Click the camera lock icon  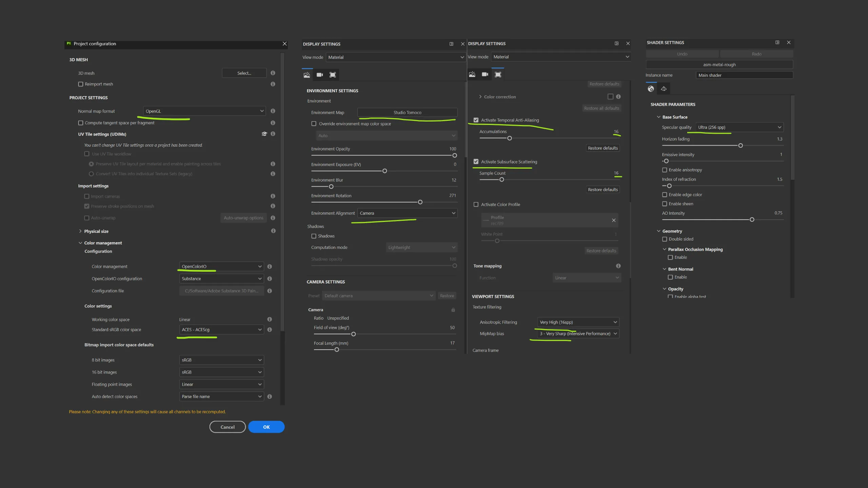453,310
